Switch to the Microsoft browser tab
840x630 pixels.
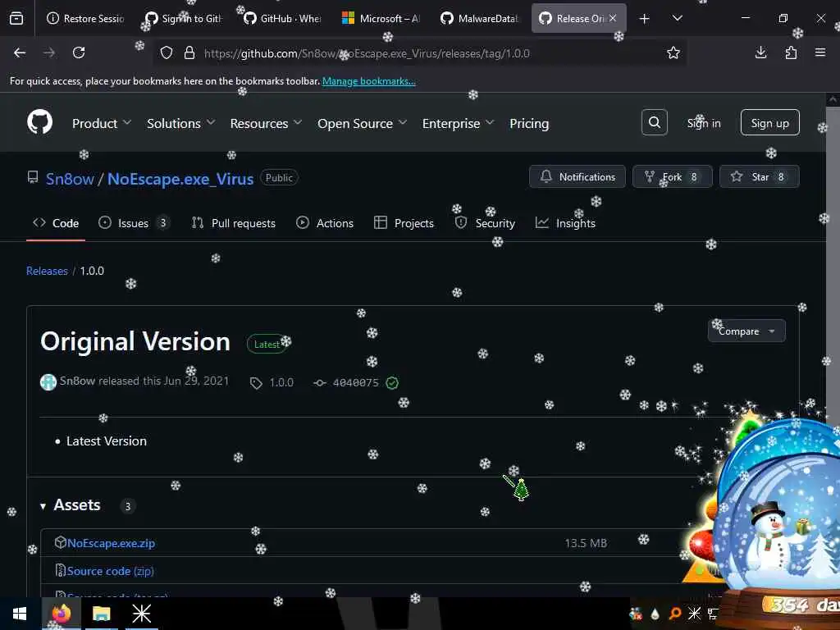(x=381, y=18)
